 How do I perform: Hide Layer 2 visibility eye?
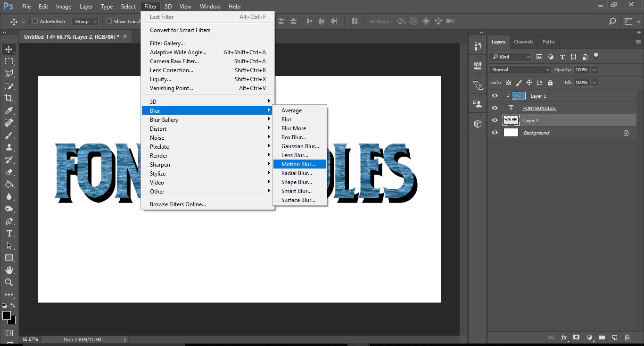point(495,120)
